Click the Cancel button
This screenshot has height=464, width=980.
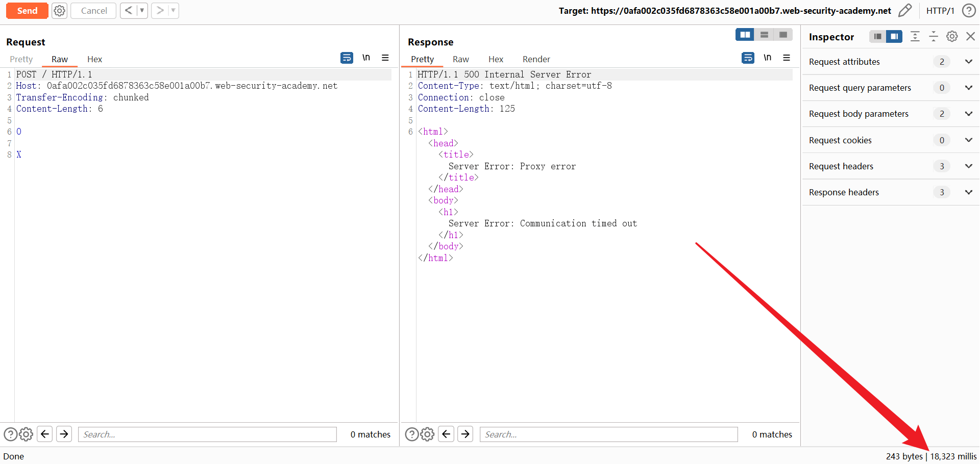click(94, 11)
